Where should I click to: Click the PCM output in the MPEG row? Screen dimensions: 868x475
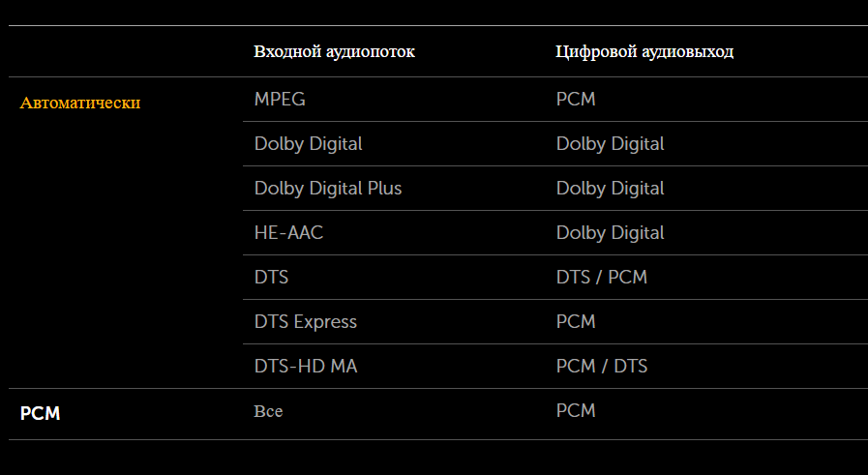576,99
